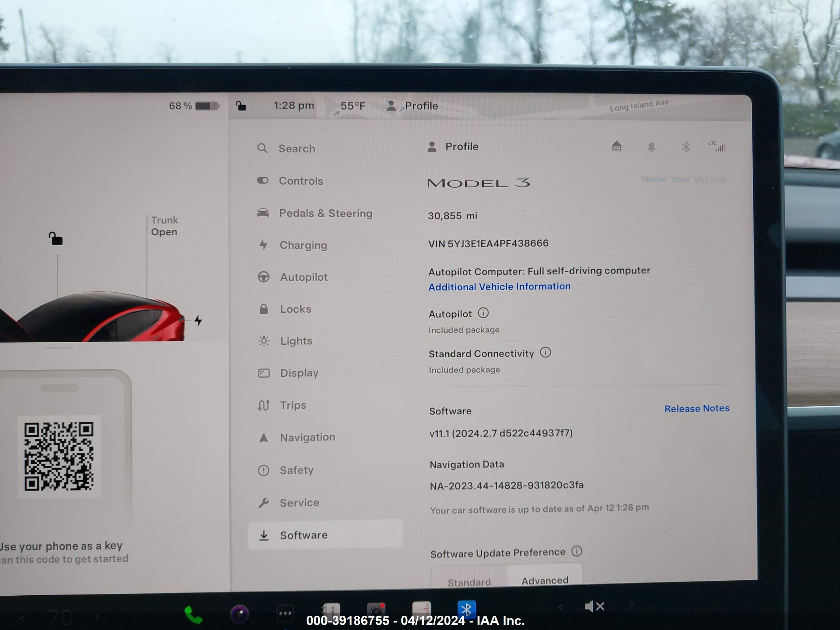Open the Release Notes link
This screenshot has width=840, height=630.
(697, 408)
